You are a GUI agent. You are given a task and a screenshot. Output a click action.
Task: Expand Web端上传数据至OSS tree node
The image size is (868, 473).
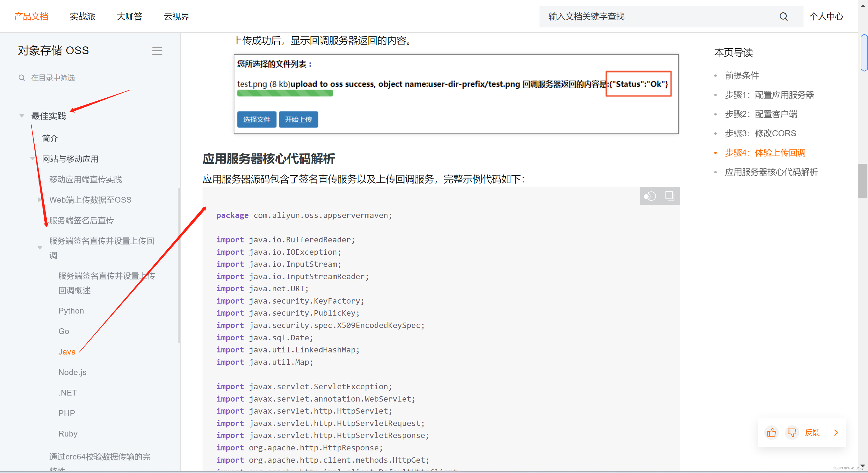40,200
